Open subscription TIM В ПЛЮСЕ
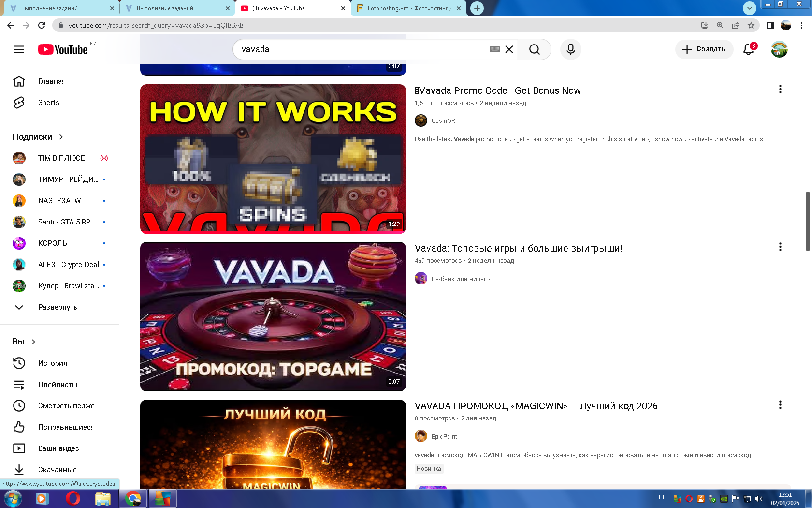Viewport: 812px width, 508px height. pos(60,158)
